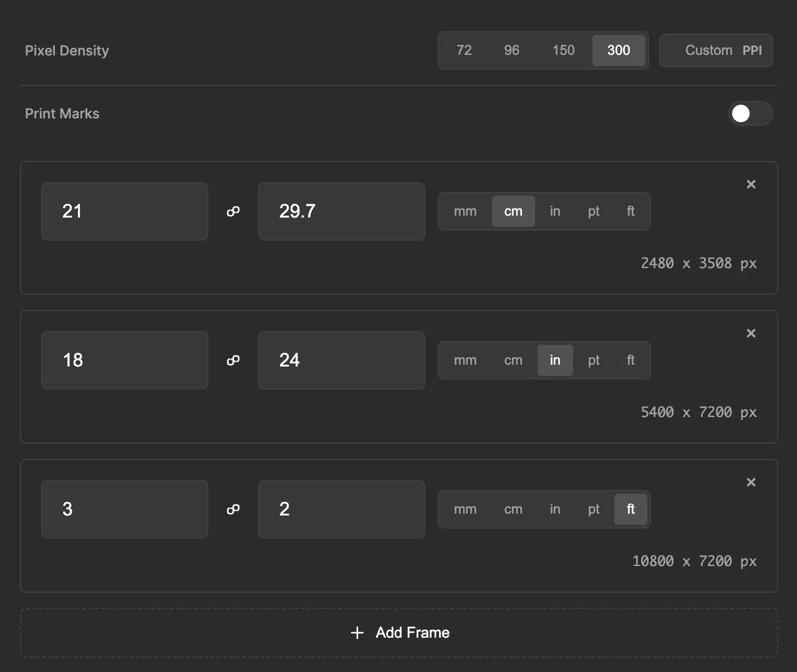797x672 pixels.
Task: Remove the 3 x 2 ft frame
Action: click(751, 482)
